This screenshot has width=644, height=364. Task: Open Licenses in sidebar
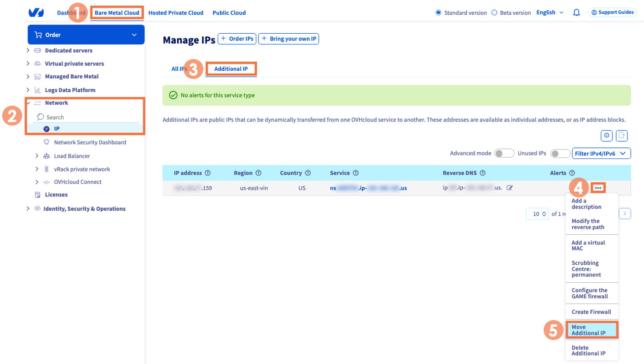[56, 195]
